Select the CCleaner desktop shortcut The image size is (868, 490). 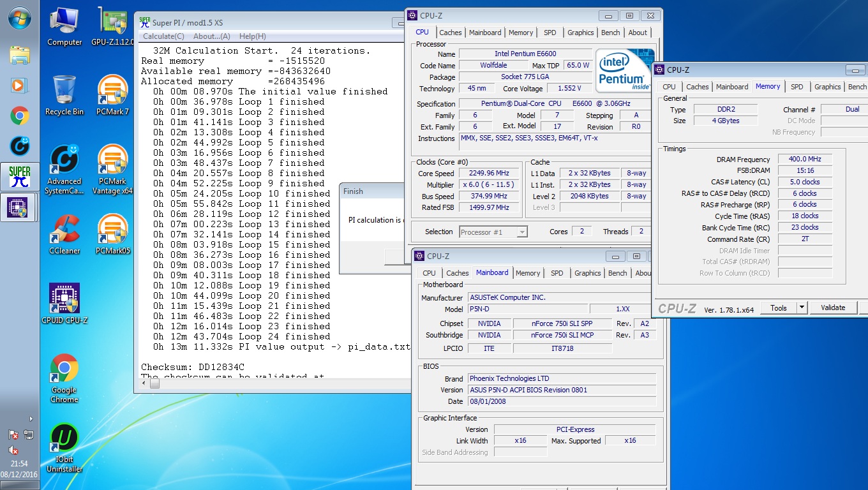64,235
